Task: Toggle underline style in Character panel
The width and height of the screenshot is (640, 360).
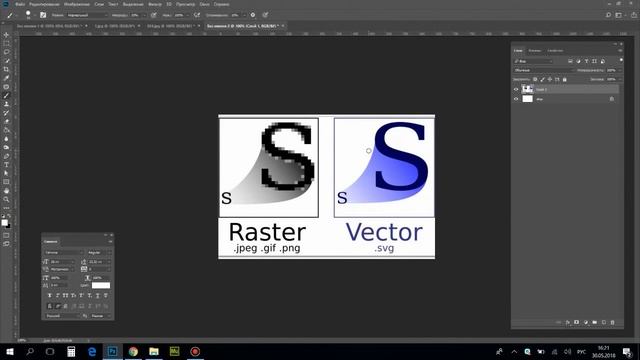Action: tap(98, 296)
